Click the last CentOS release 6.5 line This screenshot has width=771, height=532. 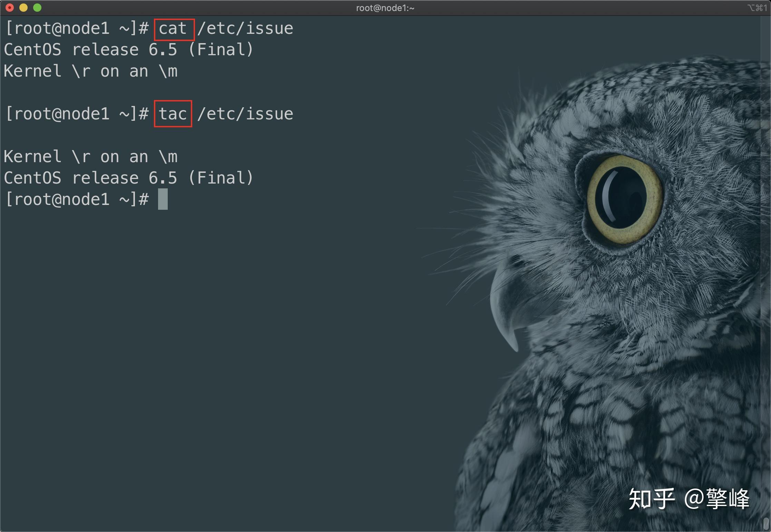128,178
